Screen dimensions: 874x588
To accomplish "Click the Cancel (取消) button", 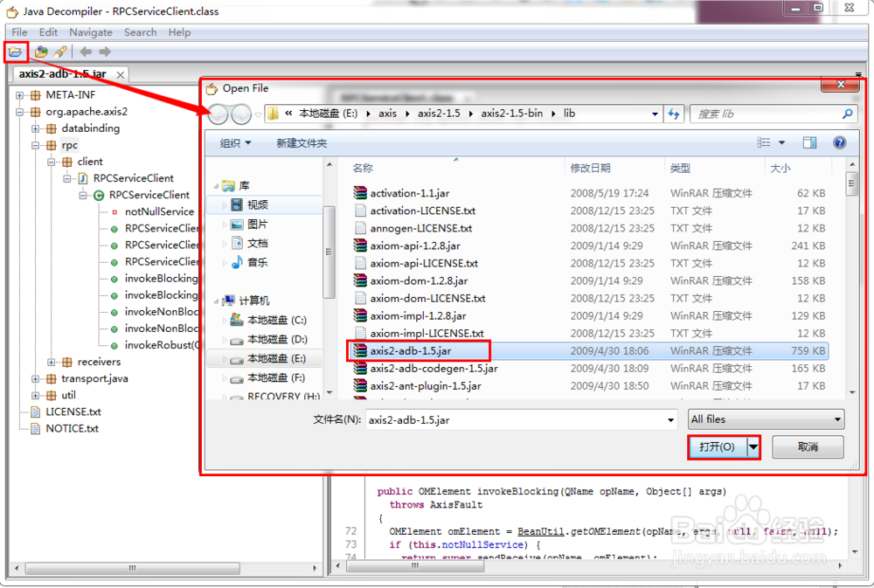I will (808, 447).
